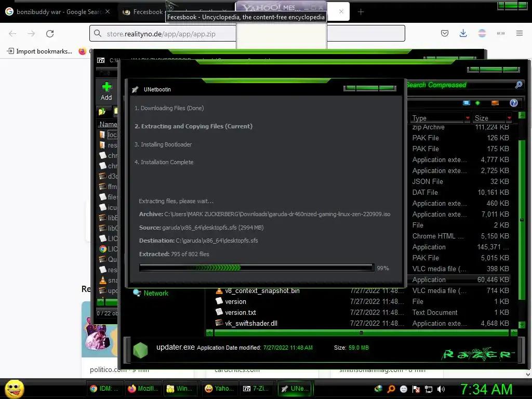Click the flag with red X tray icon
532x399 pixels.
(x=416, y=389)
